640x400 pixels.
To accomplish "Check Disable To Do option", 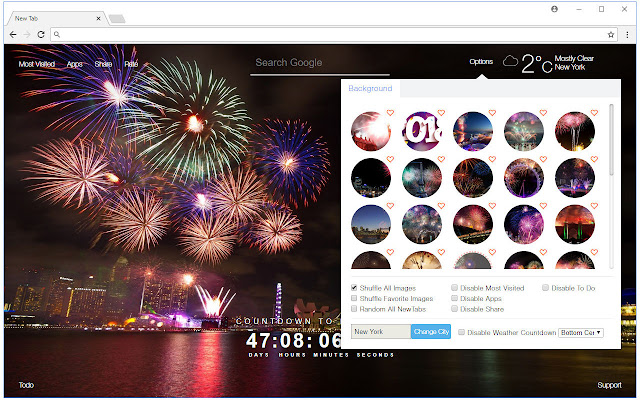I will [545, 288].
